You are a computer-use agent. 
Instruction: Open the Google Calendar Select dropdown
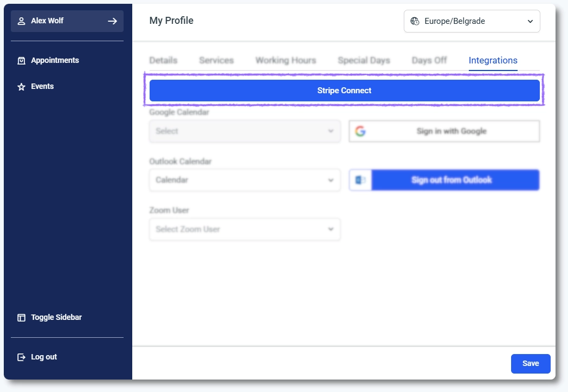click(x=244, y=131)
